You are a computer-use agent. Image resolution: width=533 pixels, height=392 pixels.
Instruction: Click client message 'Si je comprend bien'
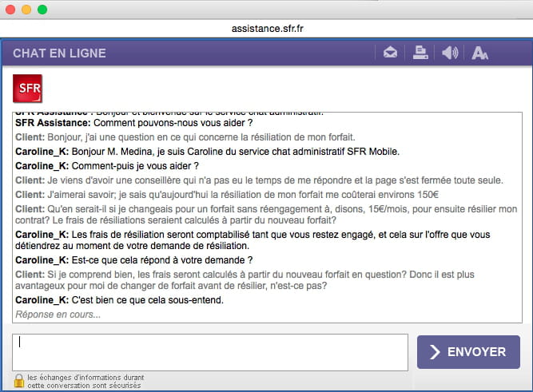click(245, 280)
